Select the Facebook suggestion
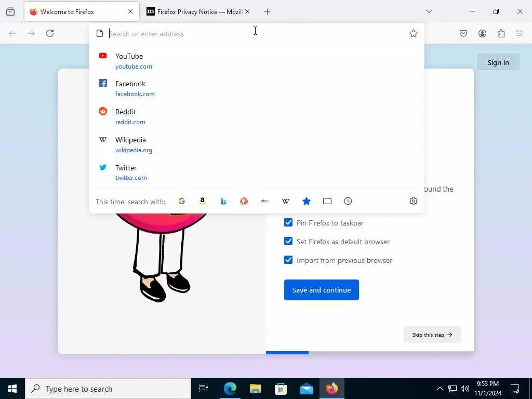Image resolution: width=532 pixels, height=399 pixels. [x=257, y=88]
